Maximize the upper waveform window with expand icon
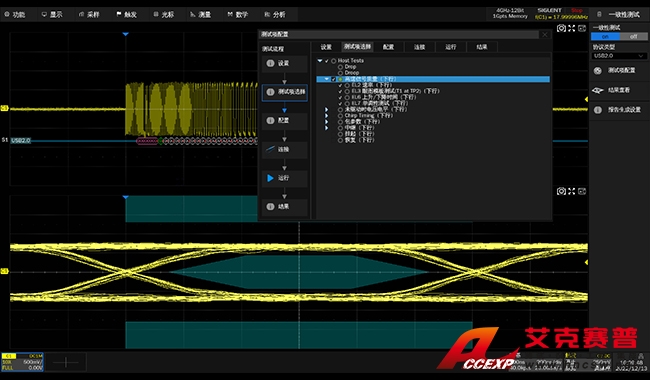 (x=572, y=28)
